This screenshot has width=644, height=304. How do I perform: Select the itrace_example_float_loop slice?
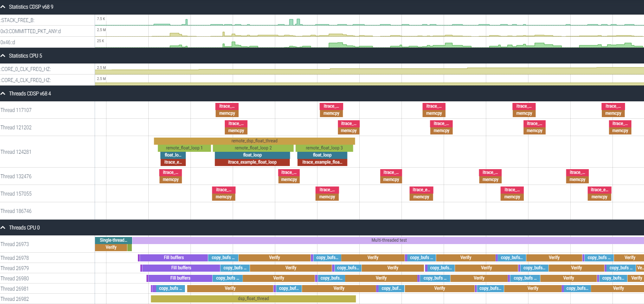(x=252, y=162)
